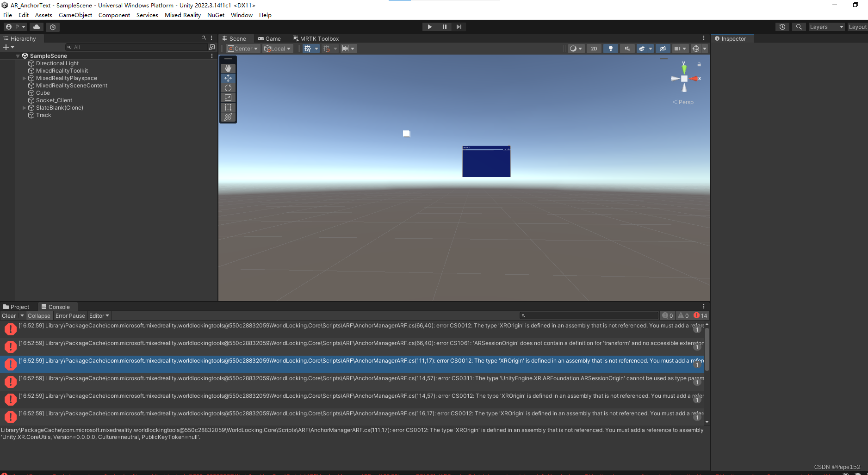
Task: Select the Rotate tool
Action: (228, 87)
